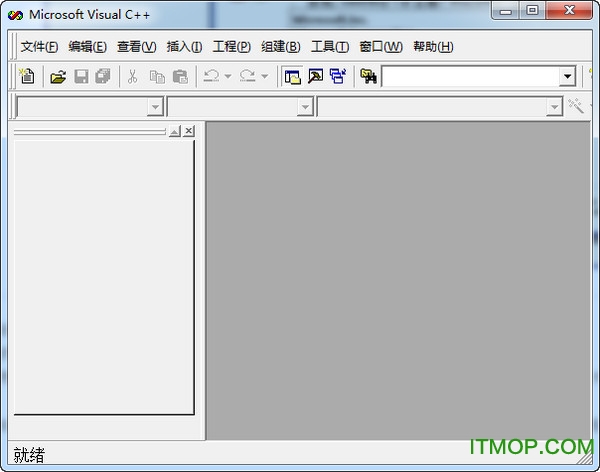Open the WizardBar class combo dropdown
The height and width of the screenshot is (472, 600).
(x=155, y=107)
